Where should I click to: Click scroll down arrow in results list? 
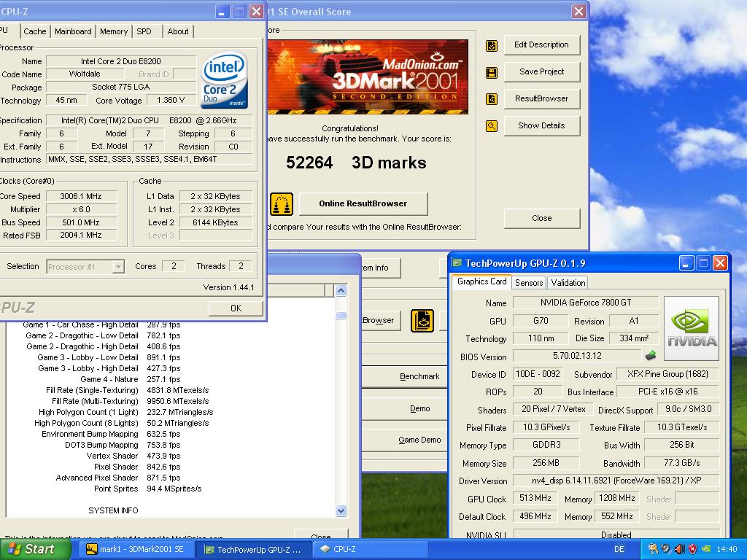click(341, 511)
